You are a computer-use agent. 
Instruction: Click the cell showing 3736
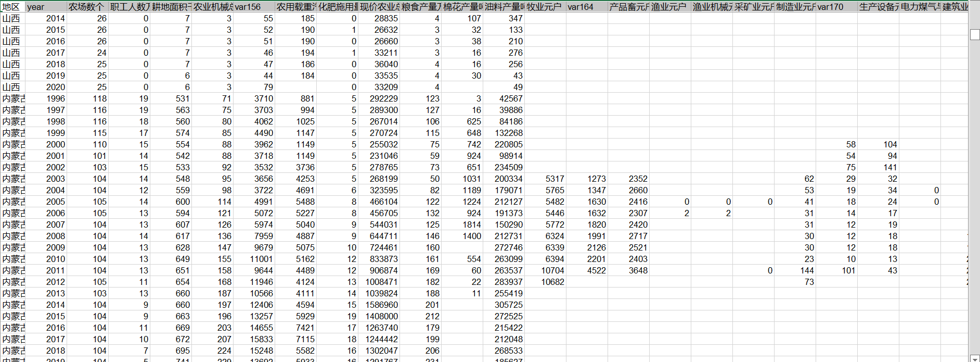[295, 167]
